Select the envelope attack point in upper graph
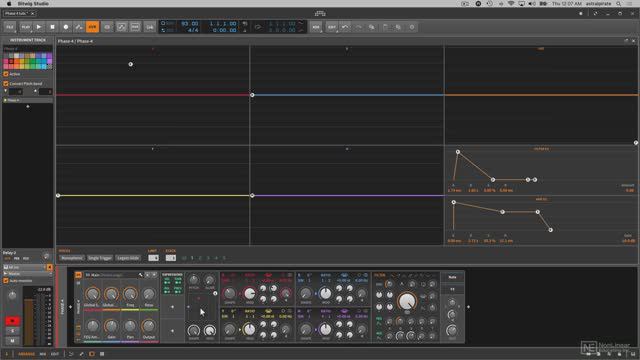Image resolution: width=640 pixels, height=360 pixels. tap(458, 152)
